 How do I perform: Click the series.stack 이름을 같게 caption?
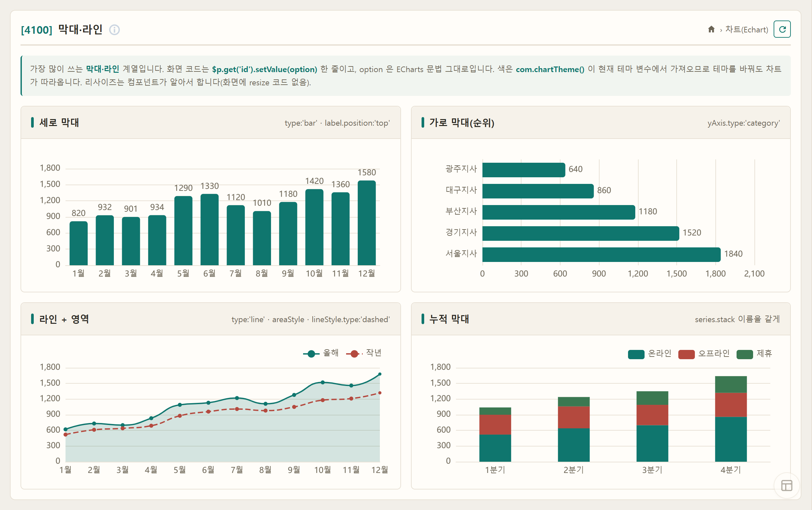737,319
